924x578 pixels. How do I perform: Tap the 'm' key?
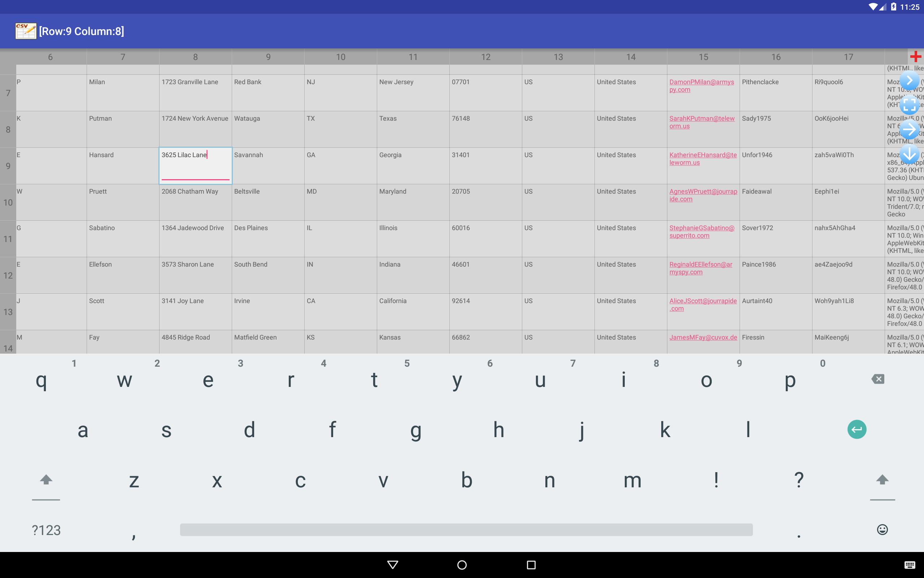[632, 480]
